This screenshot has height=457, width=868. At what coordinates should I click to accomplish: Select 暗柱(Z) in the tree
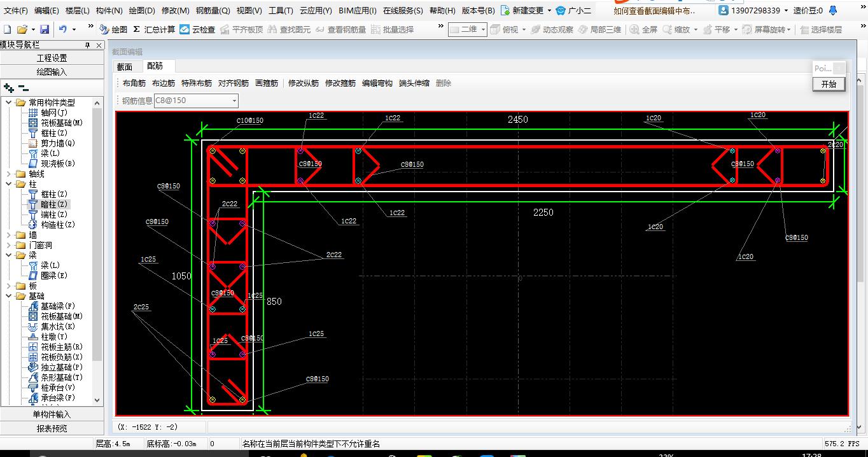pyautogui.click(x=48, y=204)
